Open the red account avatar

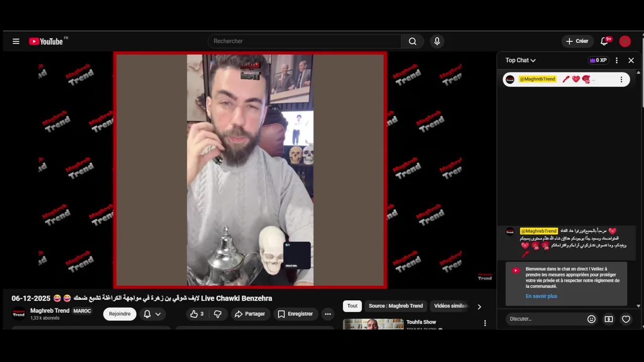coord(625,41)
